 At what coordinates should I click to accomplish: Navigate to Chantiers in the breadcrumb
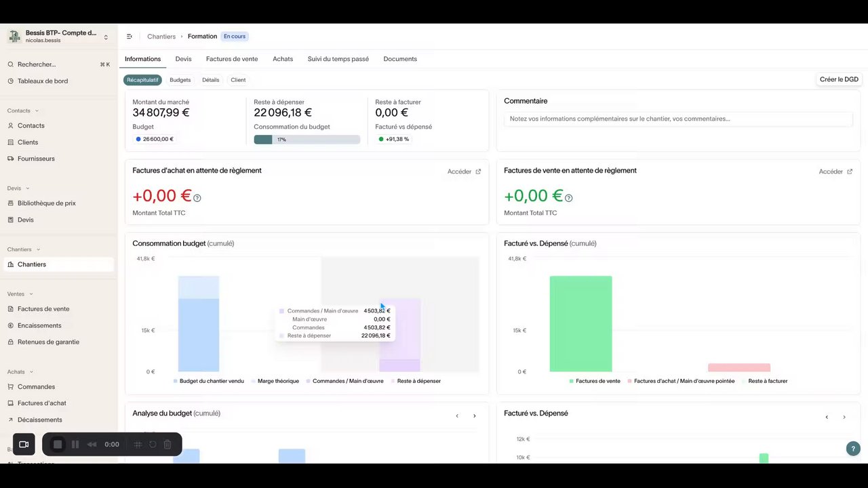pyautogui.click(x=161, y=37)
